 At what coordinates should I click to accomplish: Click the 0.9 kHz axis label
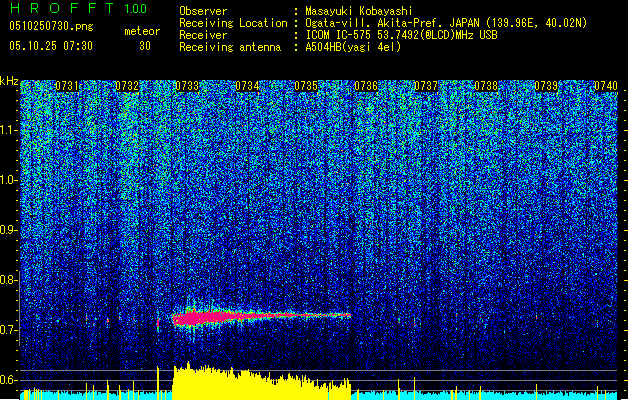[8, 230]
